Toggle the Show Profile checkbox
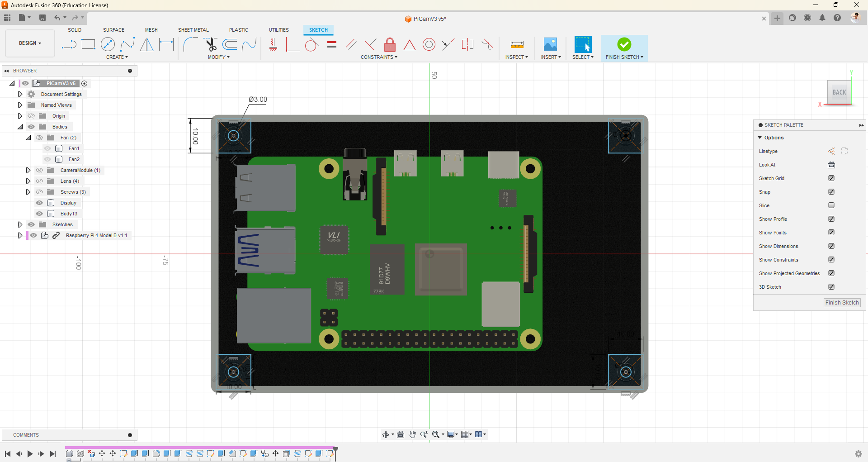 click(x=831, y=219)
